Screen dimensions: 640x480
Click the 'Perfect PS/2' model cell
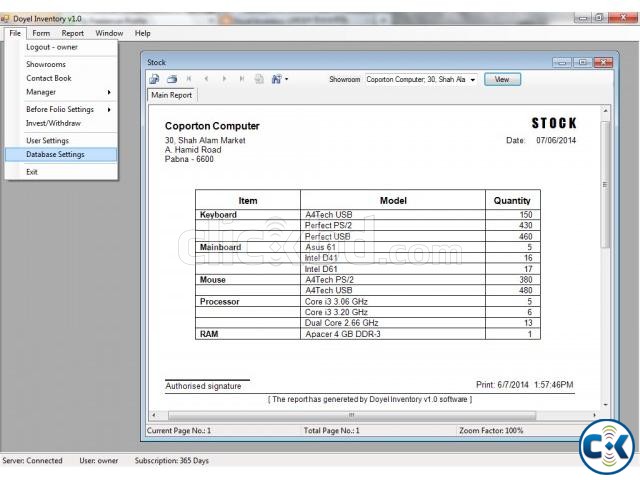point(393,225)
